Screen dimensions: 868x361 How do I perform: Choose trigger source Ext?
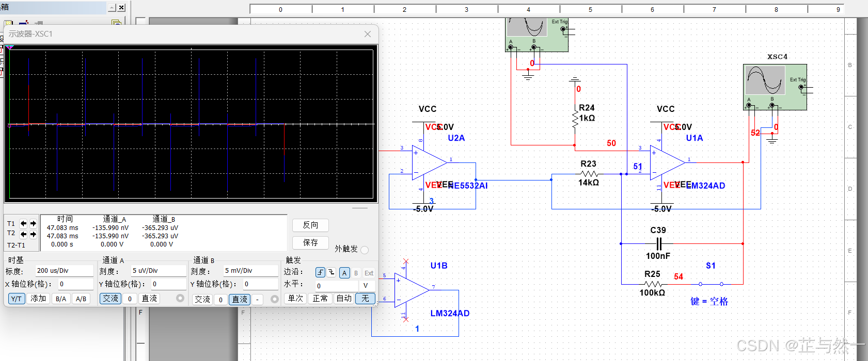click(369, 273)
